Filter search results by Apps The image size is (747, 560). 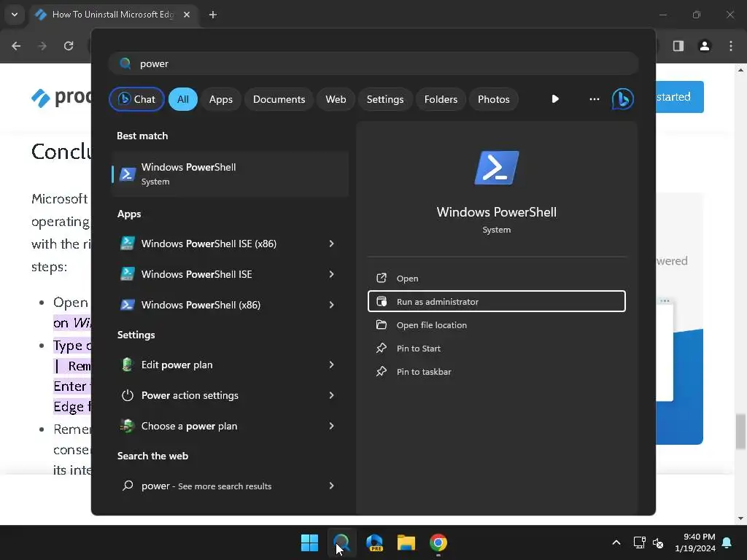(x=221, y=99)
